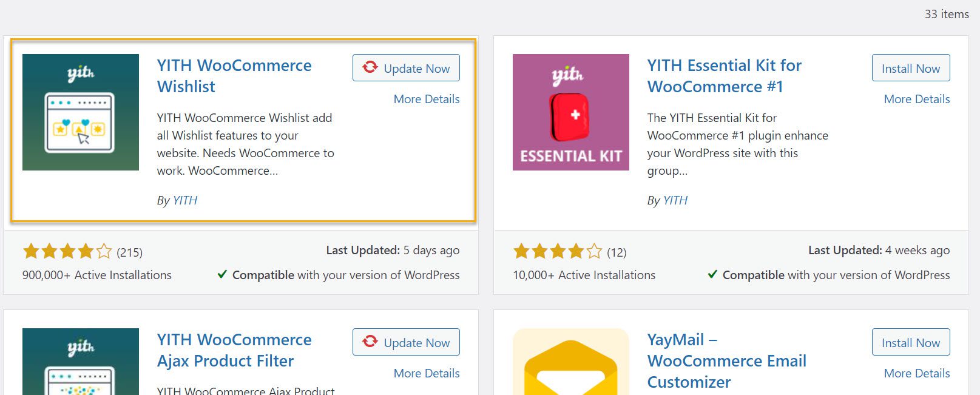The image size is (980, 395).
Task: Open More Details for YITH Wishlist
Action: [x=427, y=99]
